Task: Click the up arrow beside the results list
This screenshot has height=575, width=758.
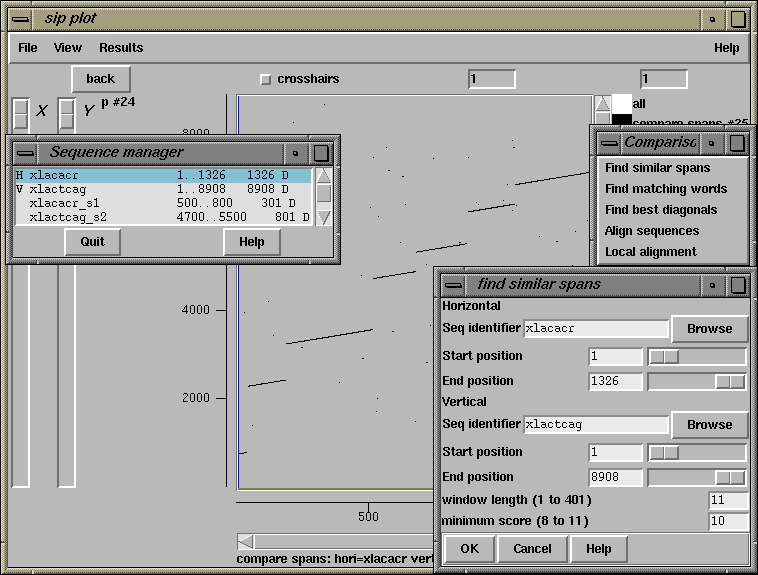Action: (x=602, y=103)
